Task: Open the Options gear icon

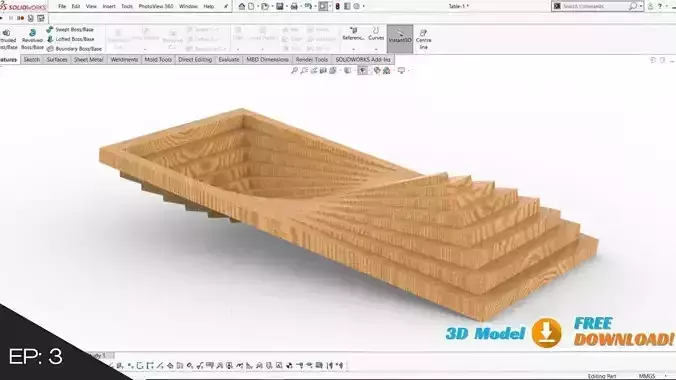Action: coord(357,6)
